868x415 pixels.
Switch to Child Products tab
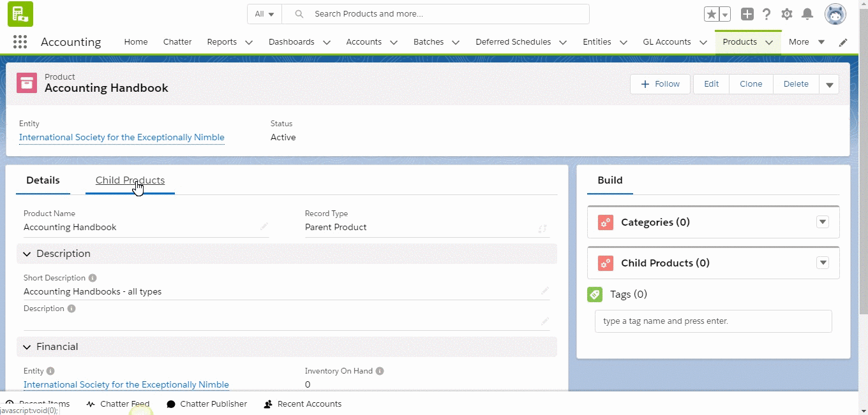(x=130, y=180)
